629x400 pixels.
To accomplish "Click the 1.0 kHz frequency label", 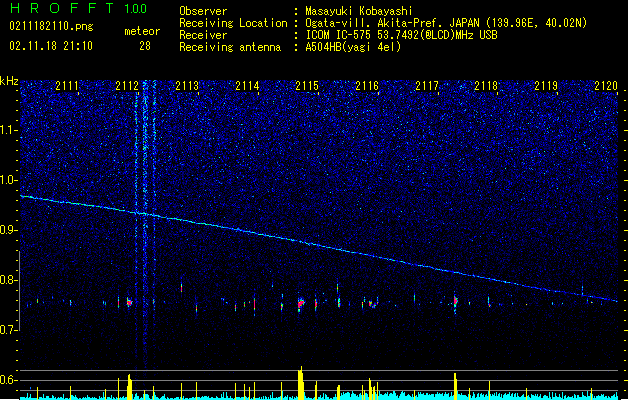I will 8,180.
